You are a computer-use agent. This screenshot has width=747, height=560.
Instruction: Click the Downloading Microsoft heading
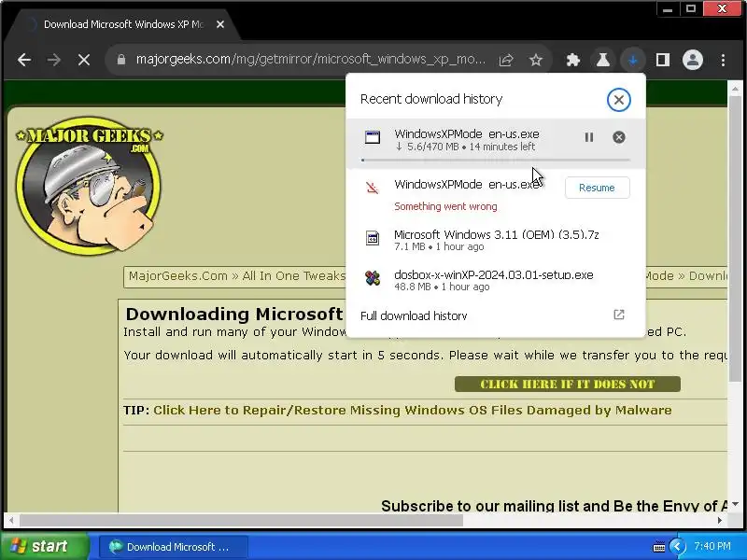pyautogui.click(x=234, y=315)
